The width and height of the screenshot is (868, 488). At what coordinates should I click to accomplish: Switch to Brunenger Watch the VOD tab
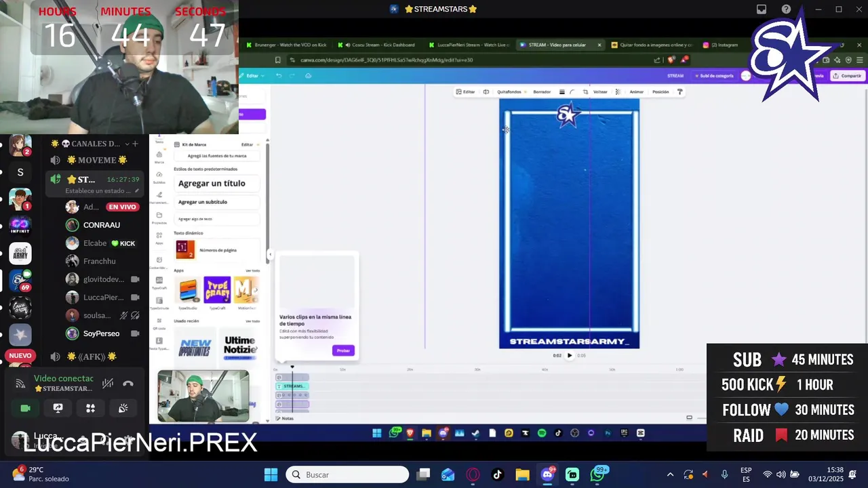click(286, 45)
